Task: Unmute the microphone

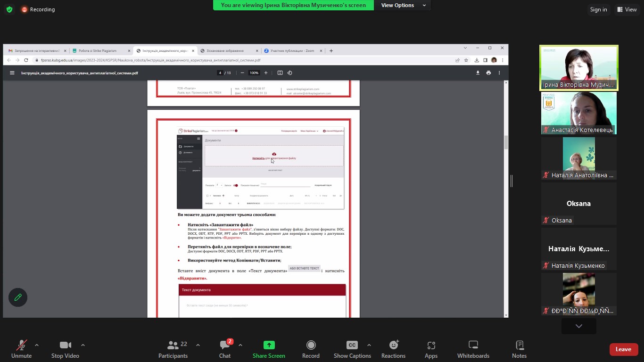Action: [21, 349]
